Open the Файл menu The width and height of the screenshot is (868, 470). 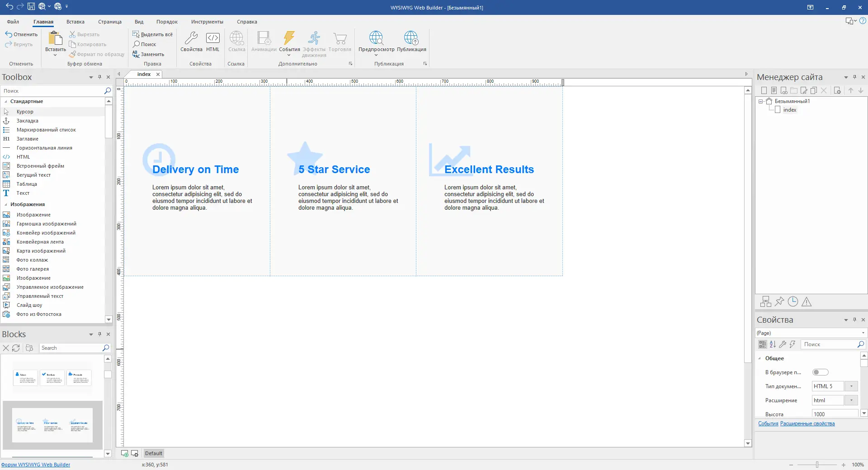pyautogui.click(x=13, y=22)
